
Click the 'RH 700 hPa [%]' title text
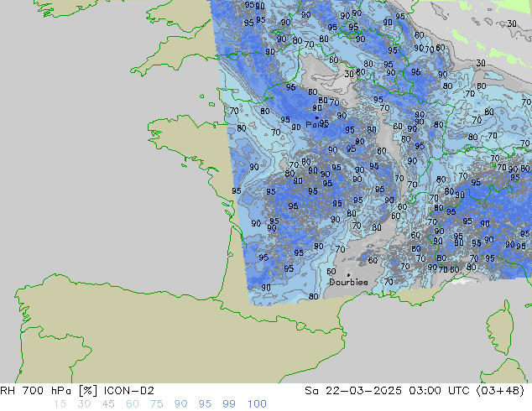click(x=49, y=391)
